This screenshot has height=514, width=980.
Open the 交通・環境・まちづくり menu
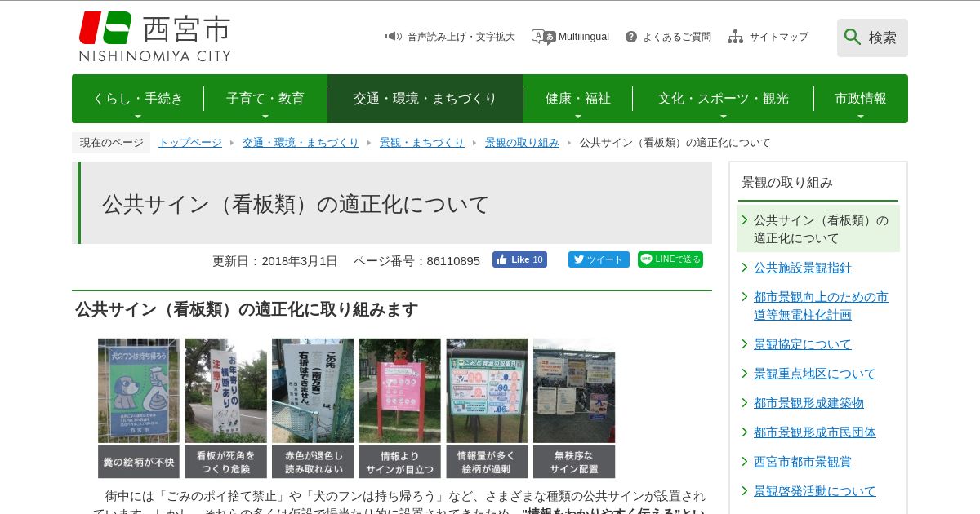tap(425, 99)
